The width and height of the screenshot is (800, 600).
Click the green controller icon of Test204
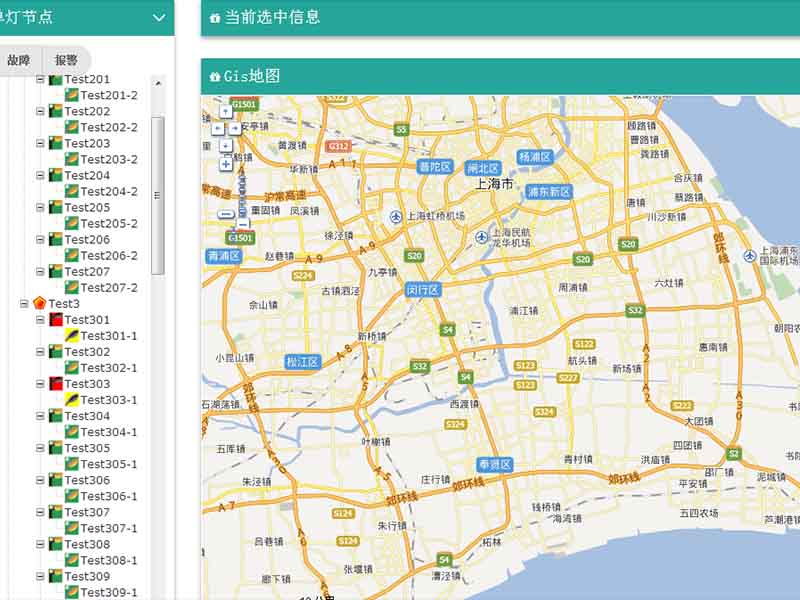click(56, 176)
